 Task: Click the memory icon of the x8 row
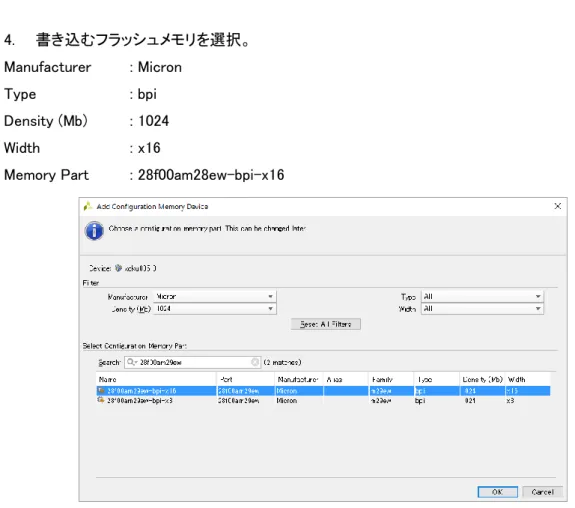tap(101, 400)
